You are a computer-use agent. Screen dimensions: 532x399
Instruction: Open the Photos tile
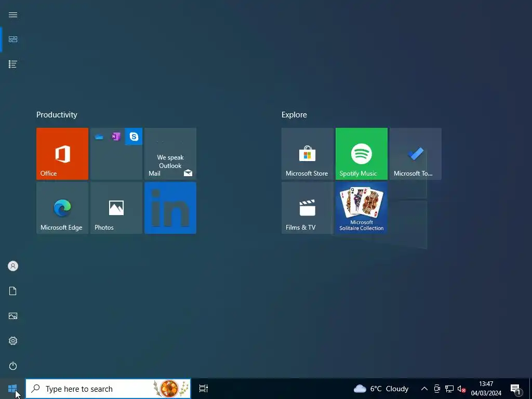116,208
